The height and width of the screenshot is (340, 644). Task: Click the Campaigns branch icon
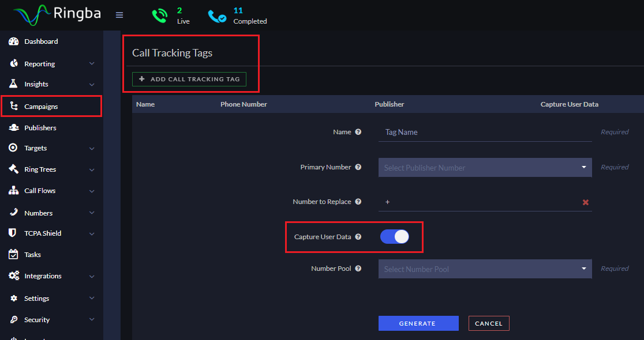click(x=13, y=106)
